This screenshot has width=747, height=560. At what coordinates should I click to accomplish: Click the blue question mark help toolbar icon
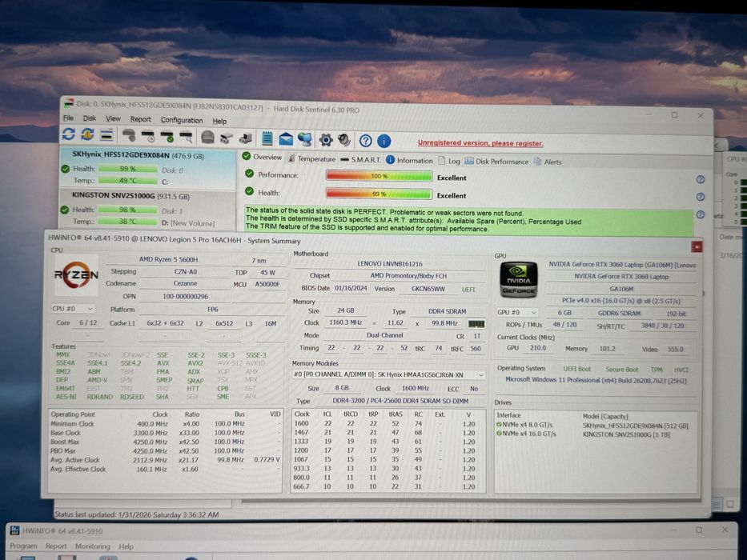(365, 141)
